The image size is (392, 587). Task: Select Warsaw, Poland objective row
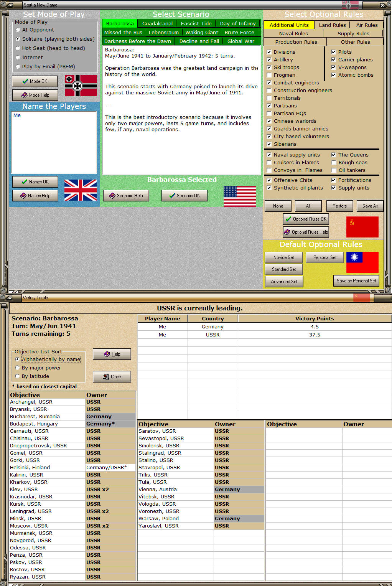201,519
